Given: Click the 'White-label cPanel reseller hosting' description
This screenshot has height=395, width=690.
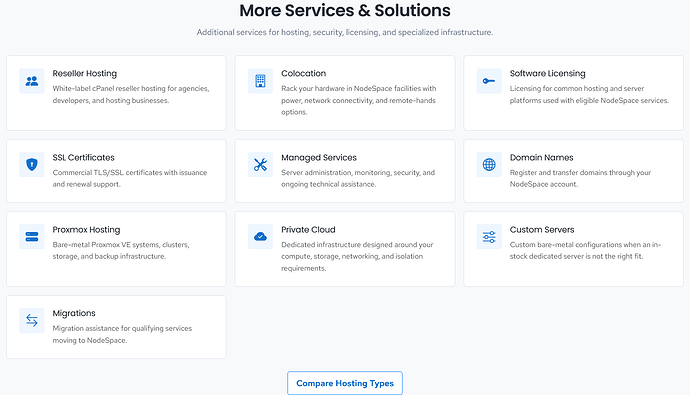Looking at the screenshot, I should (x=131, y=95).
